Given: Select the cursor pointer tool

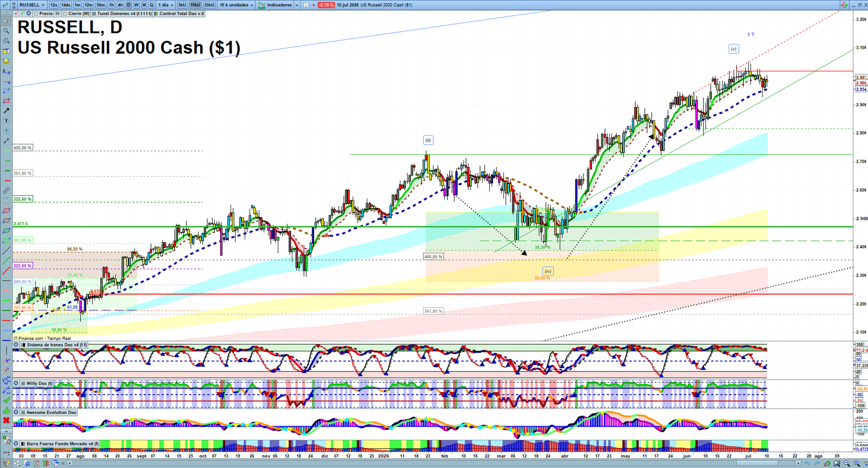Looking at the screenshot, I should [6, 21].
